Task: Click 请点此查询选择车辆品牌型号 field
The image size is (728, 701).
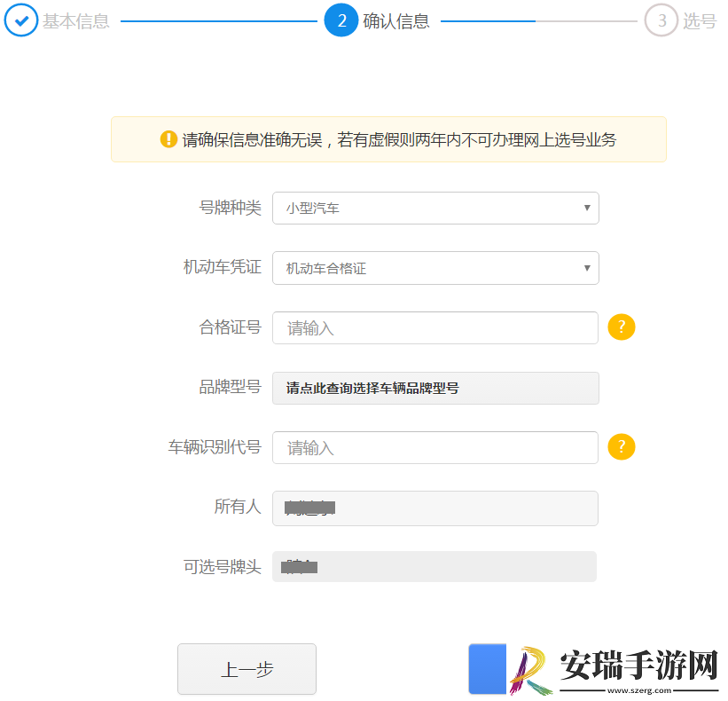Action: pos(435,388)
